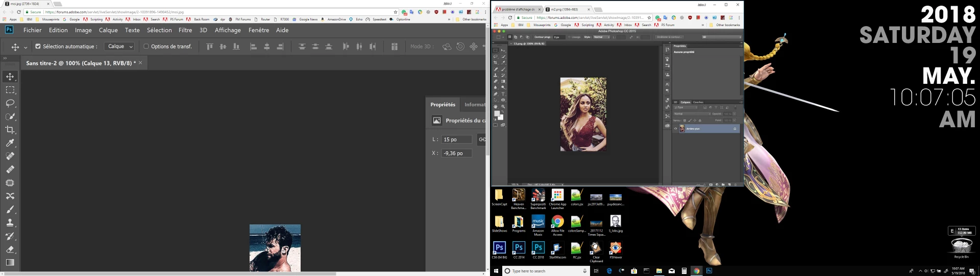Open the Filtre menu

[x=185, y=30]
